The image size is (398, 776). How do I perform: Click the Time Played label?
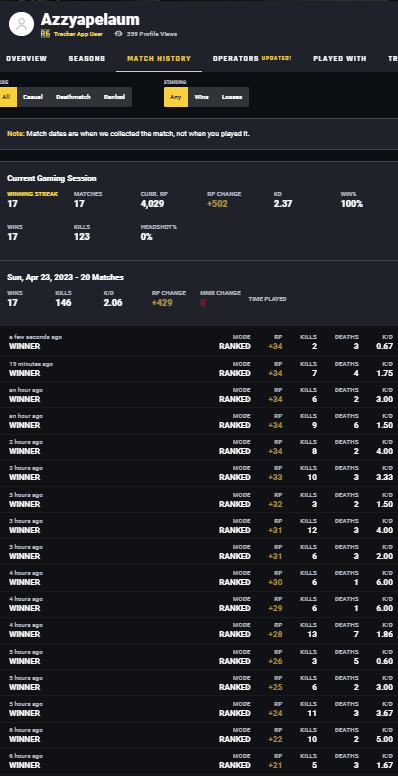click(x=267, y=299)
